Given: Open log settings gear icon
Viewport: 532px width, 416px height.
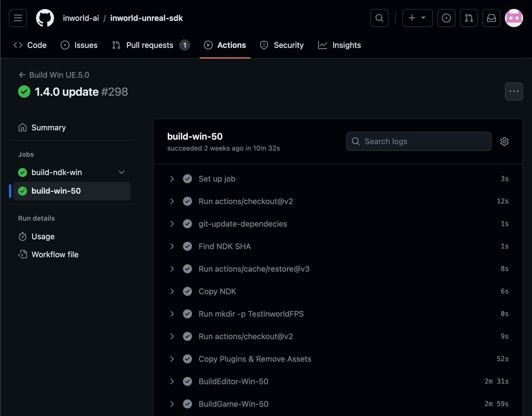Looking at the screenshot, I should [x=504, y=141].
